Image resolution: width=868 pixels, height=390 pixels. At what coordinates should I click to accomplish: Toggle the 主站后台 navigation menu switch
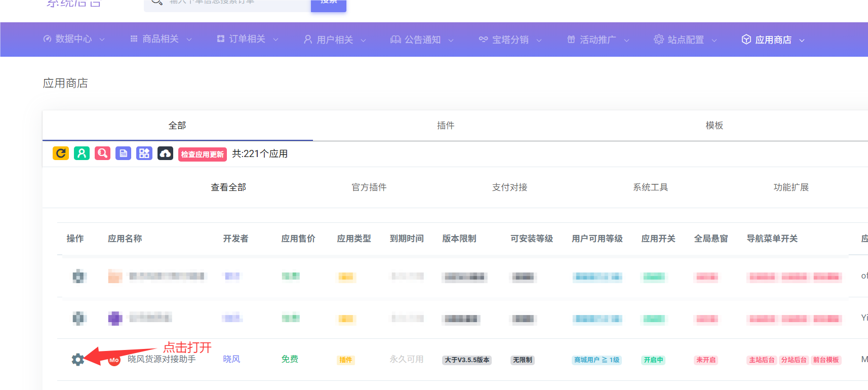[762, 360]
